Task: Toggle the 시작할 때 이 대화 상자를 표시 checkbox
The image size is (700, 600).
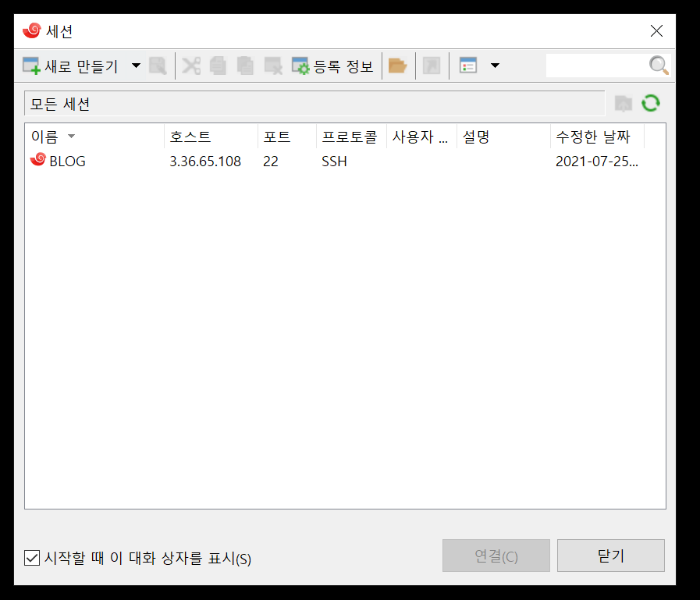Action: tap(32, 558)
